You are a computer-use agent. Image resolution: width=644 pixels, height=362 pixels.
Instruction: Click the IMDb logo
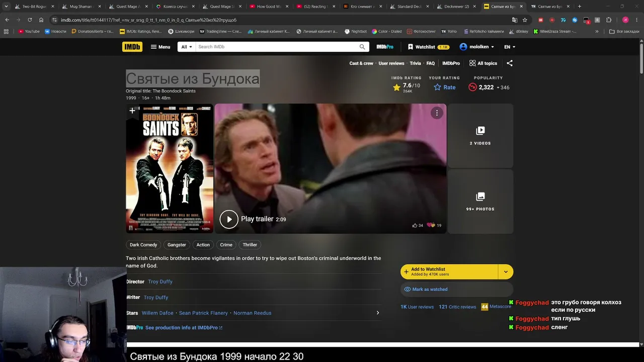coord(132,47)
